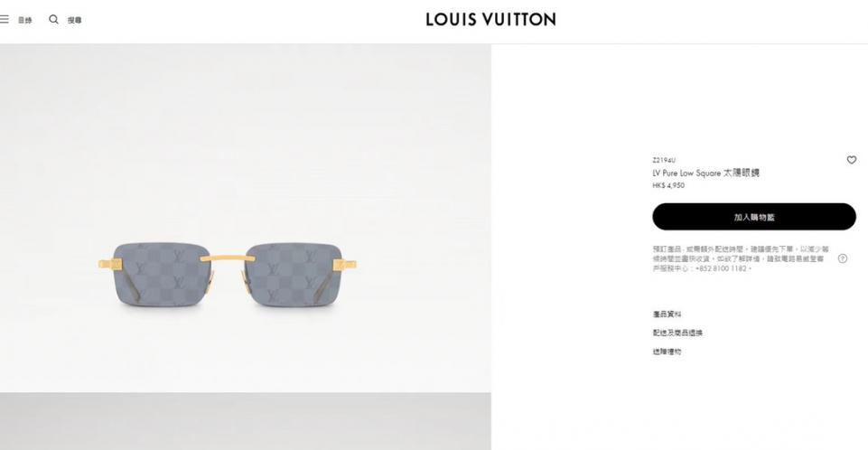The width and height of the screenshot is (868, 450).
Task: Click the 搜尋 search label
Action: pos(75,20)
